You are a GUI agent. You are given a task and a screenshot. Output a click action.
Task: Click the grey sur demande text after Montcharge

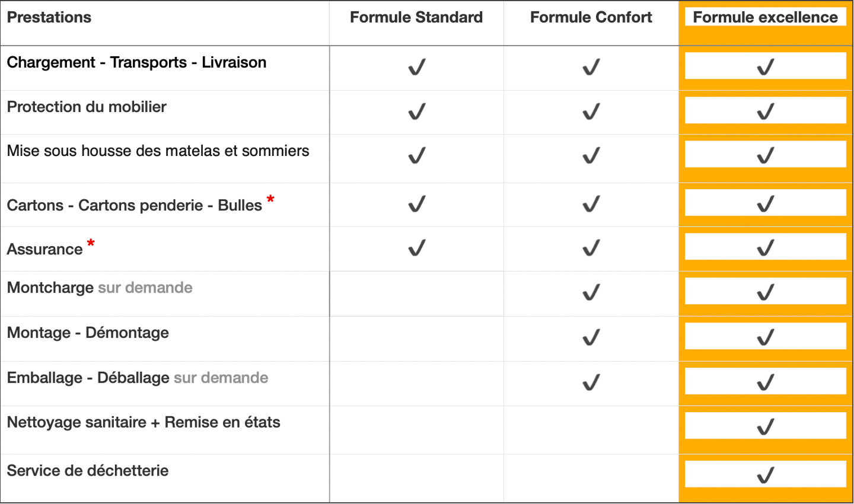click(x=145, y=288)
